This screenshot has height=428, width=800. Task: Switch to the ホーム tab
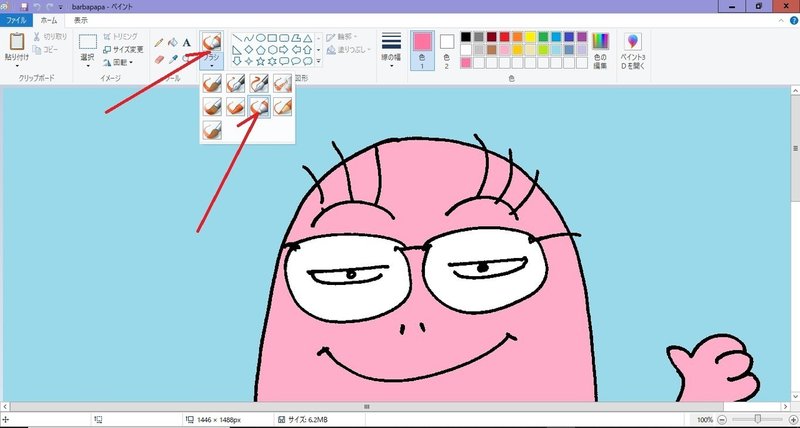pyautogui.click(x=49, y=20)
